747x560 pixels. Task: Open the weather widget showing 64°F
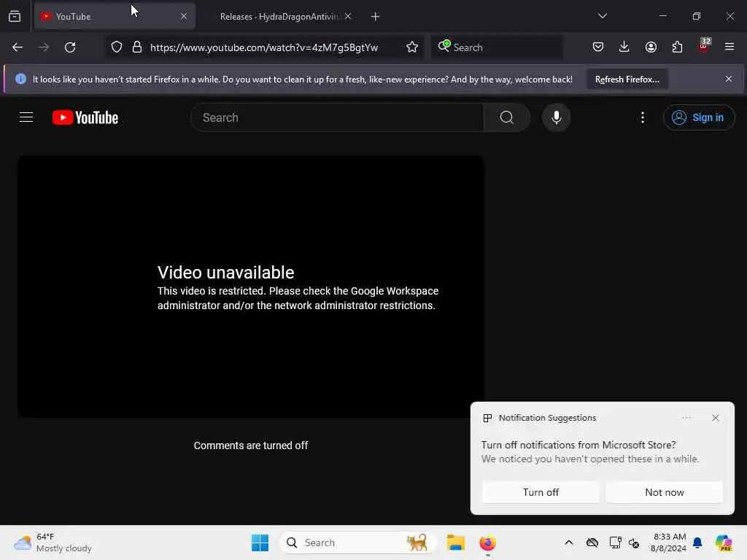(x=53, y=542)
